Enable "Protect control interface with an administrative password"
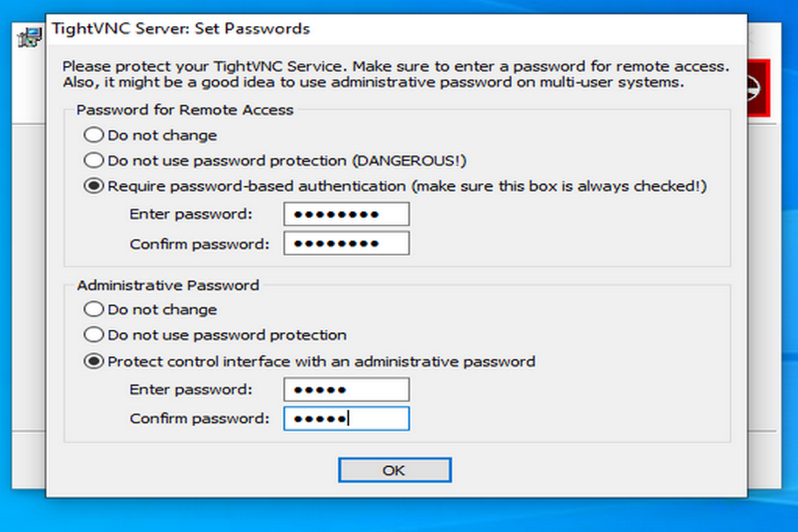This screenshot has width=798, height=532. (x=94, y=362)
